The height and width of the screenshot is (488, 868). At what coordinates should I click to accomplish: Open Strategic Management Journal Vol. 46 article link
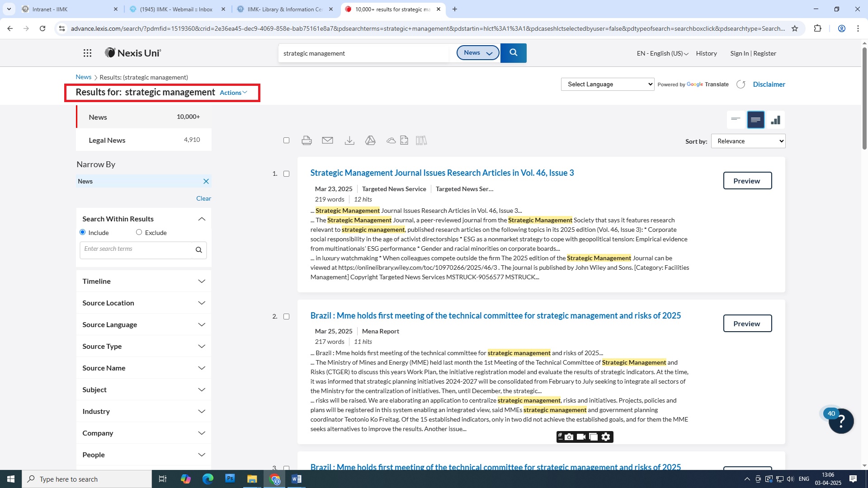tap(442, 173)
